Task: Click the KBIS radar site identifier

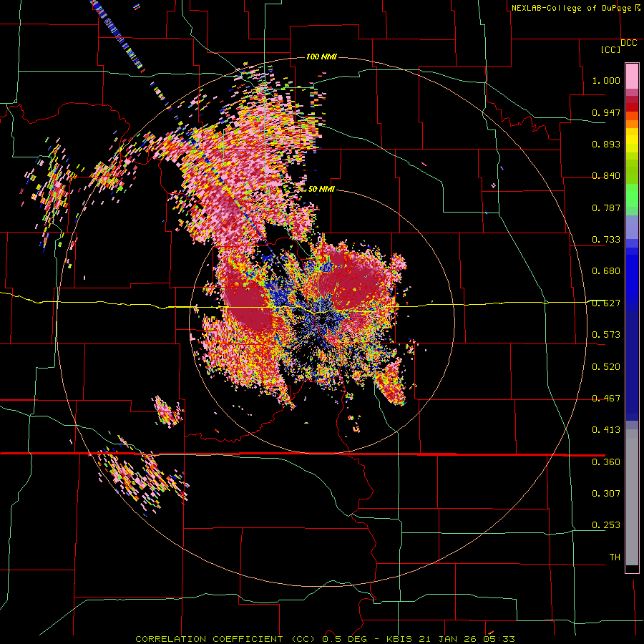Action: point(400,639)
